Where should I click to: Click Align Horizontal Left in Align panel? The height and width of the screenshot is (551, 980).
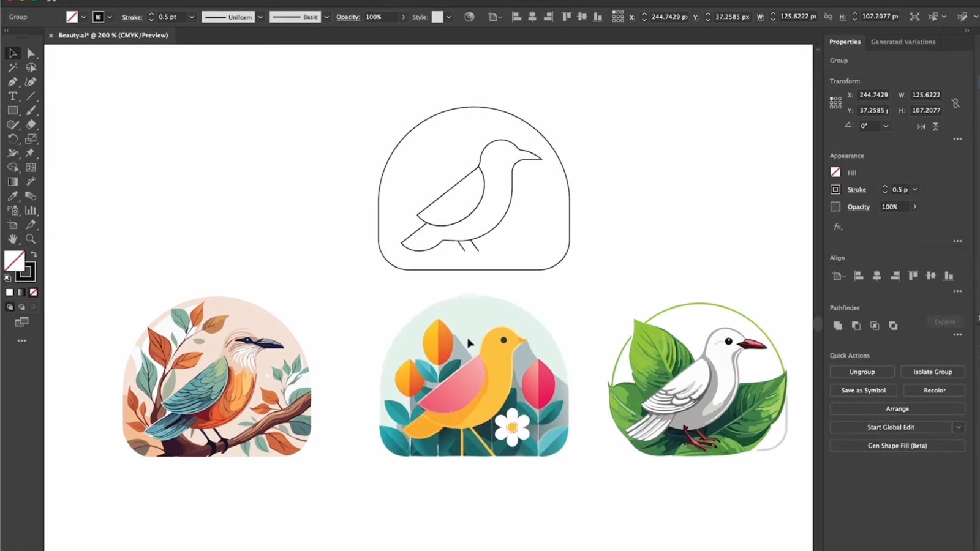point(859,276)
